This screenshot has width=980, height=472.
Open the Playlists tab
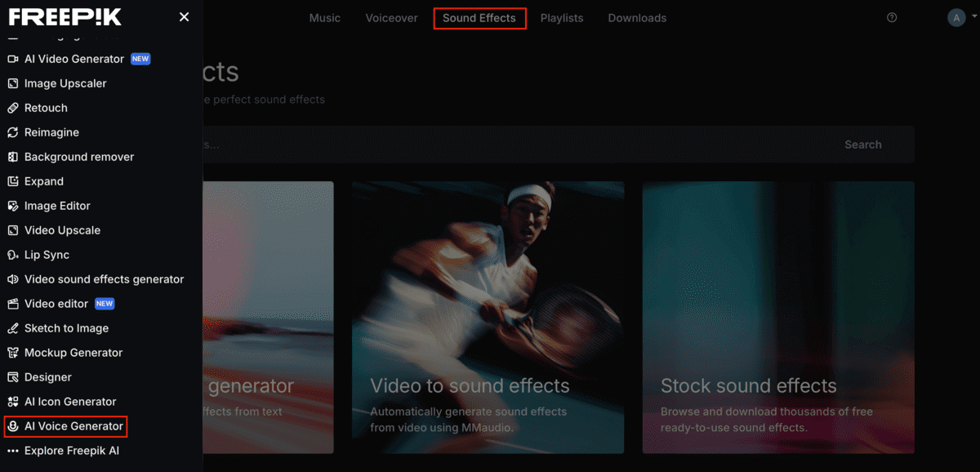(x=562, y=18)
